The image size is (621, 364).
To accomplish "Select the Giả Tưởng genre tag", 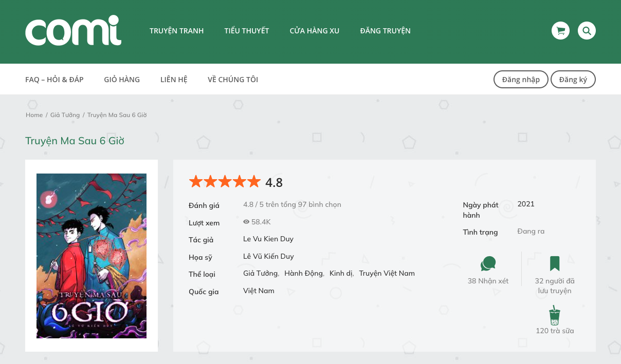I will point(260,273).
